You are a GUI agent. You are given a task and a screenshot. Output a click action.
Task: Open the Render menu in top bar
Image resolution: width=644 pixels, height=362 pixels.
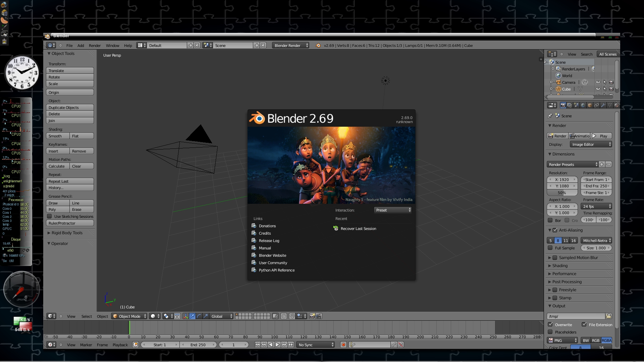[95, 45]
